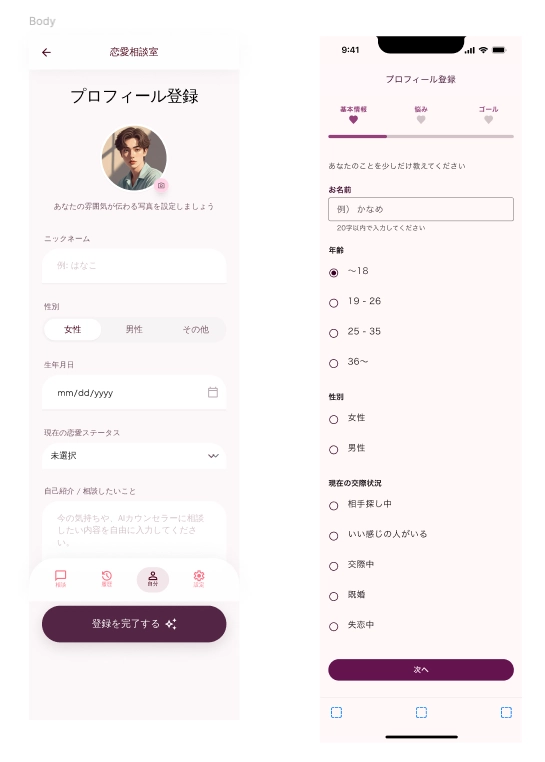This screenshot has width=545, height=762.
Task: Open the history clock icon in bottom nav
Action: (106, 578)
